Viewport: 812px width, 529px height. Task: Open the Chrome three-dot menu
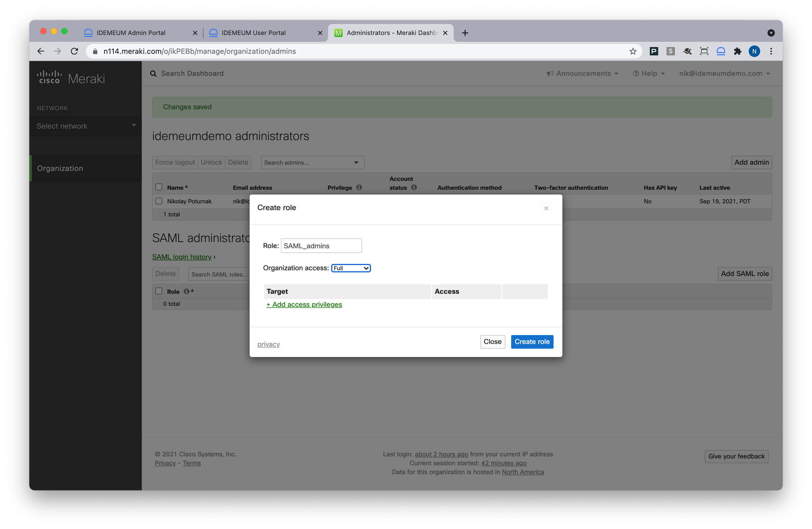click(x=771, y=51)
